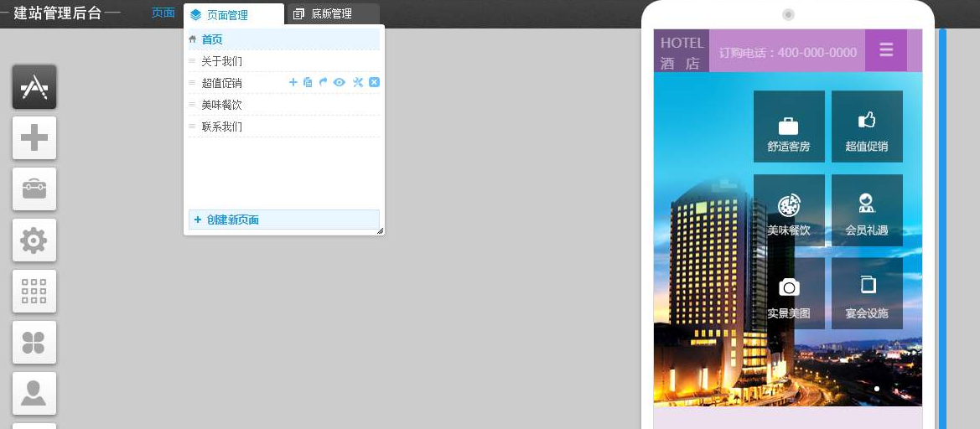The width and height of the screenshot is (980, 429).
Task: Click the plus add button in left sidebar
Action: pos(34,138)
